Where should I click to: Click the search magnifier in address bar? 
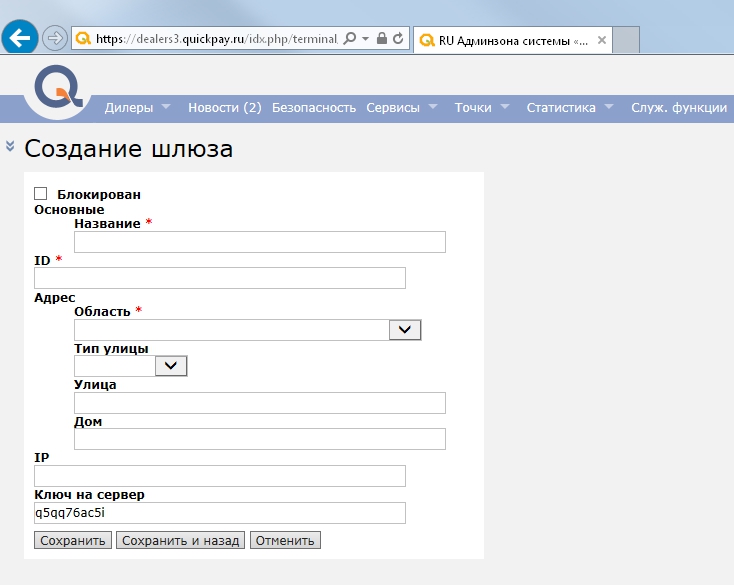pyautogui.click(x=349, y=39)
